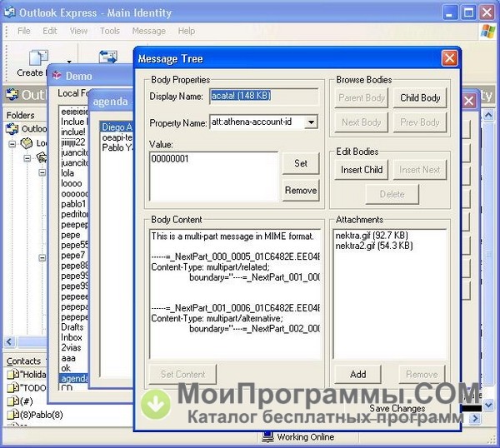The width and height of the screenshot is (500, 448).
Task: Open the Tools menu
Action: 110,31
